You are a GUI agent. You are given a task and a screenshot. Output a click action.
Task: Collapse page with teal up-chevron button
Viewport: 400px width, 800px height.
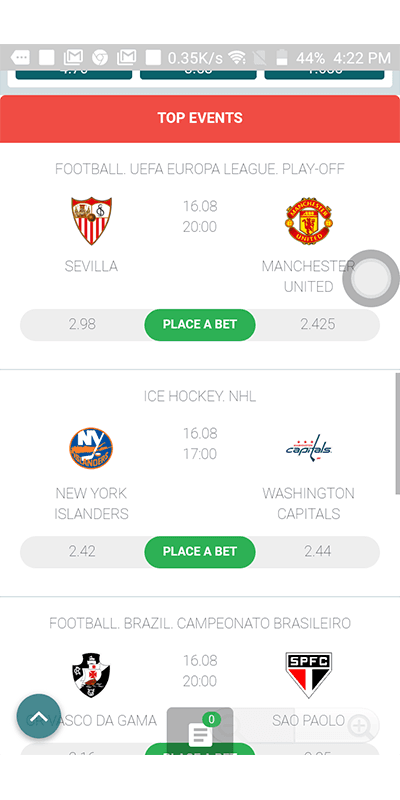tap(39, 717)
